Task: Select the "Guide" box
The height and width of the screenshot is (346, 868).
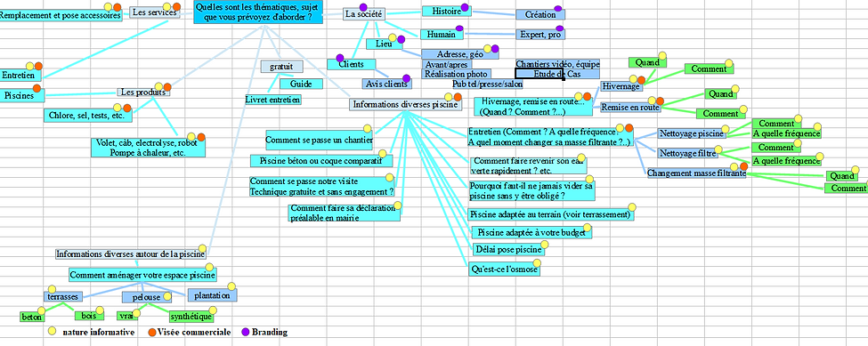Action: pyautogui.click(x=301, y=84)
